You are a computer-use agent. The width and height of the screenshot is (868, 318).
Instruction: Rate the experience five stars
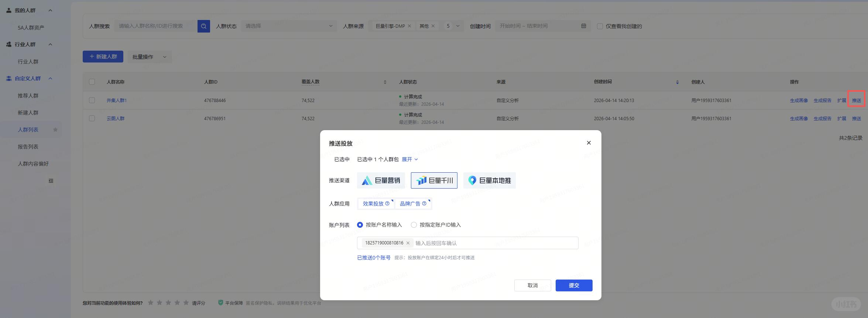[186, 303]
